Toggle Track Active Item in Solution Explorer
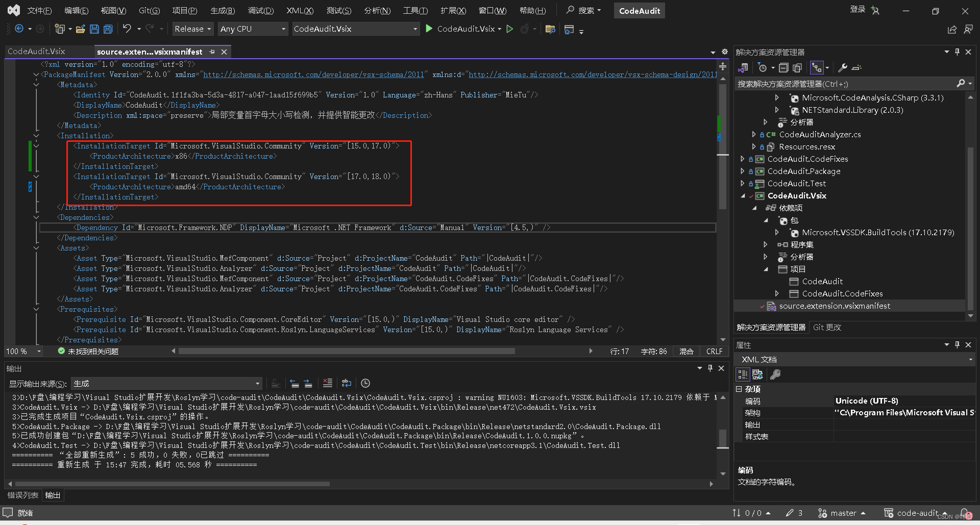This screenshot has width=980, height=525. tap(817, 67)
